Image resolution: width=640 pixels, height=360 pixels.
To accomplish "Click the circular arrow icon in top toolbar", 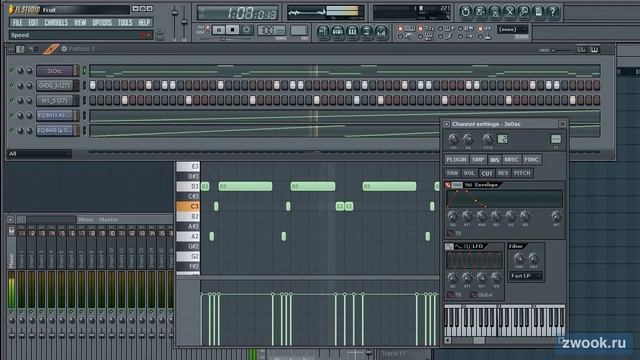I will click(x=465, y=12).
